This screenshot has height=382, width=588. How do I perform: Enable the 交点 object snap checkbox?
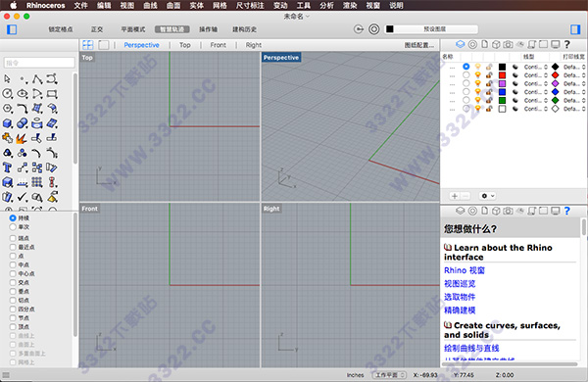[13, 283]
